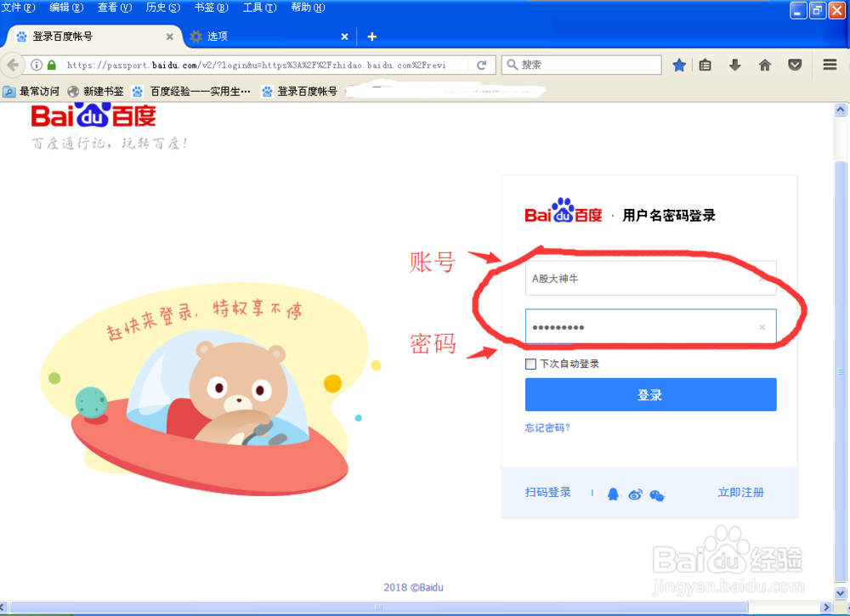Go back with the back arrow

(13, 65)
